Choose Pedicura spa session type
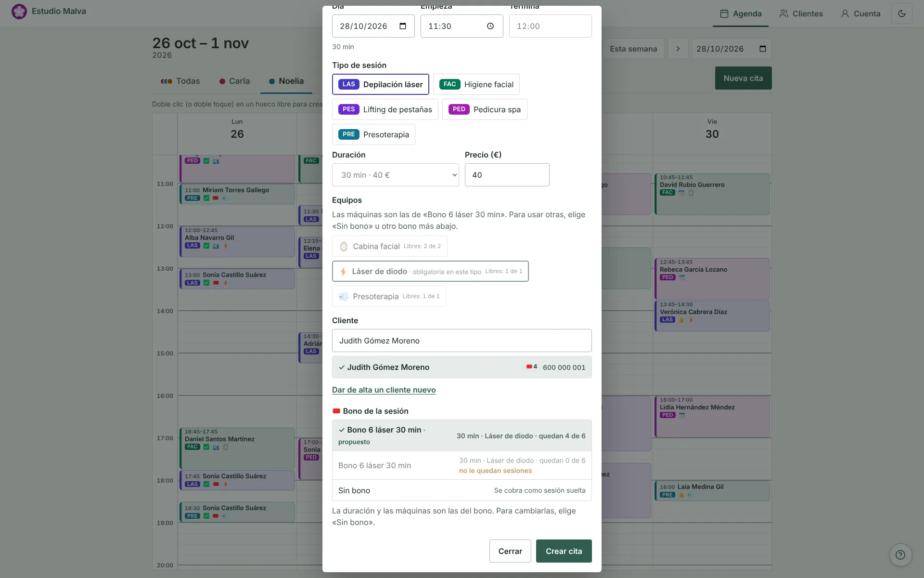The height and width of the screenshot is (578, 924). [x=485, y=109]
